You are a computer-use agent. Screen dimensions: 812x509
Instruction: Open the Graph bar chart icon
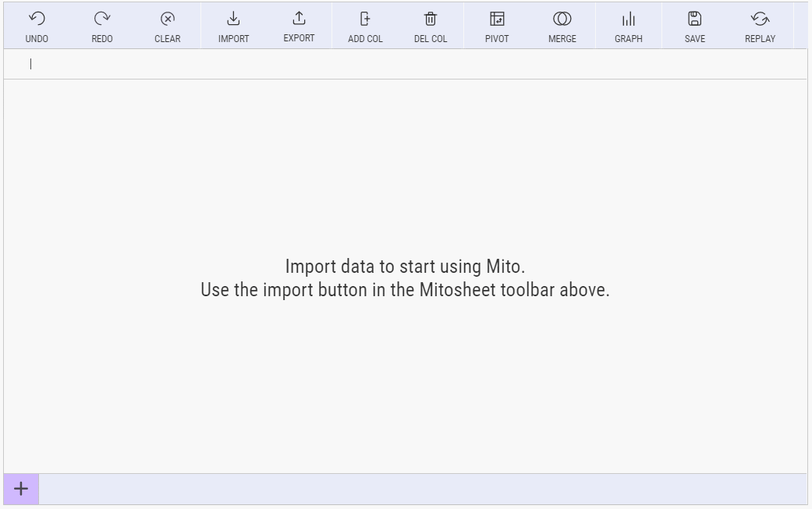click(629, 19)
